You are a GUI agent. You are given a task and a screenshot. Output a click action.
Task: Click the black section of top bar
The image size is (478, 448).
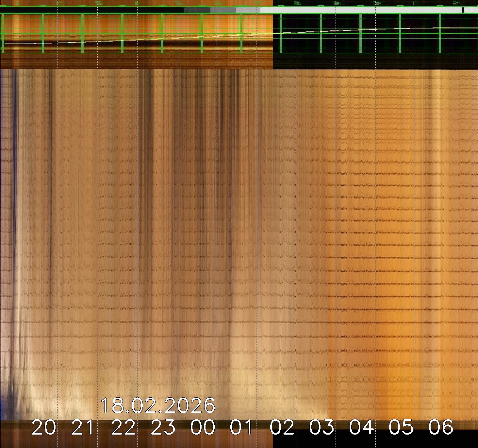[x=91, y=10]
